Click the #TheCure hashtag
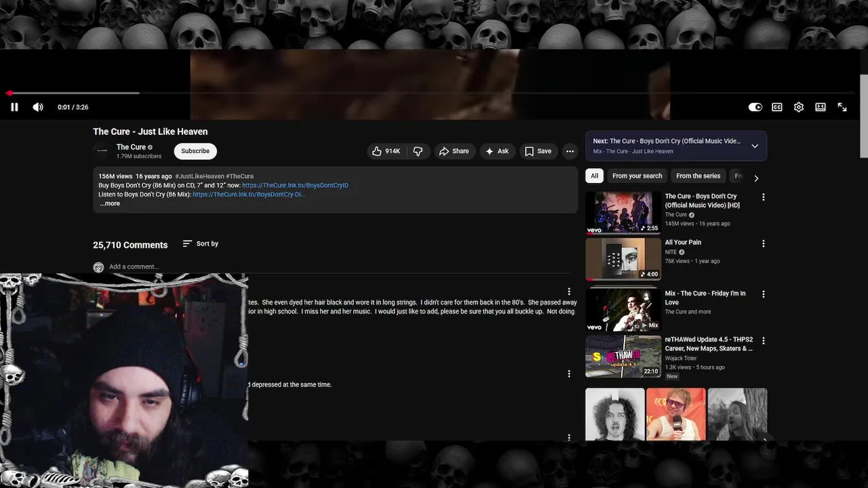Screen dimensions: 868x488 point(240,176)
